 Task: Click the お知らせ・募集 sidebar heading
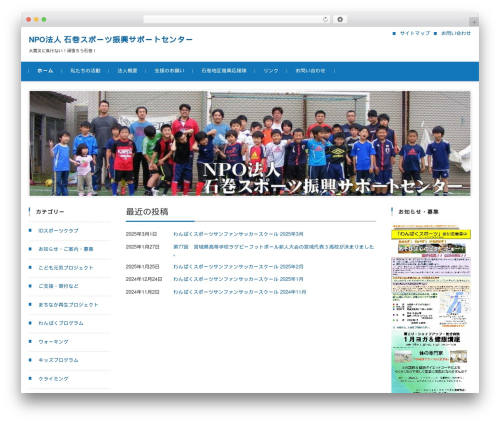click(418, 212)
